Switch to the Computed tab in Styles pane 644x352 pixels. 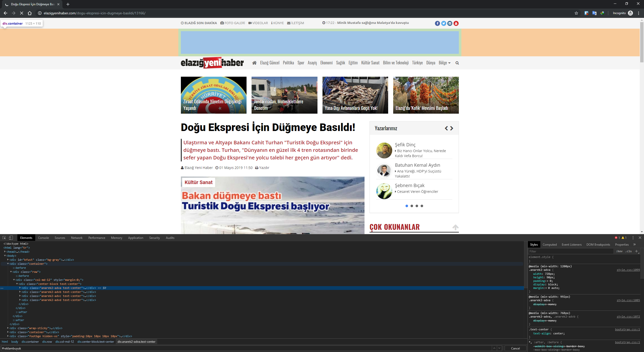click(x=550, y=244)
